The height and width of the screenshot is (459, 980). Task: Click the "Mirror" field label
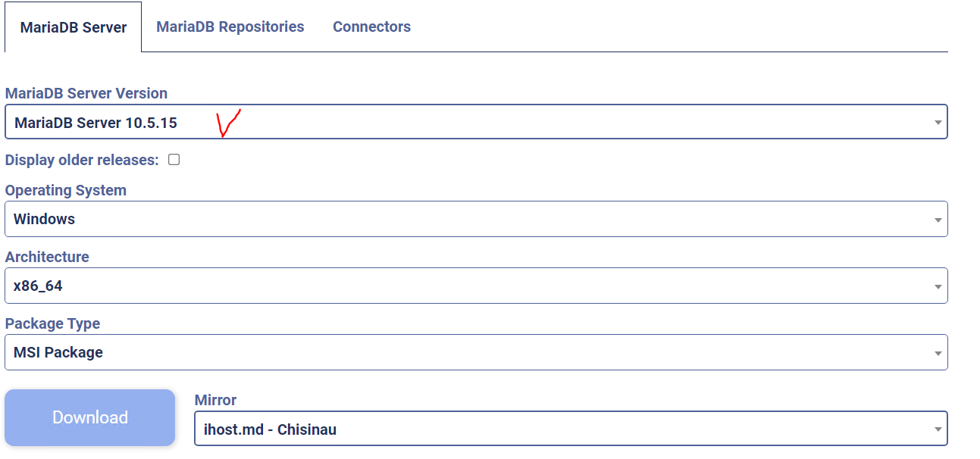[215, 400]
